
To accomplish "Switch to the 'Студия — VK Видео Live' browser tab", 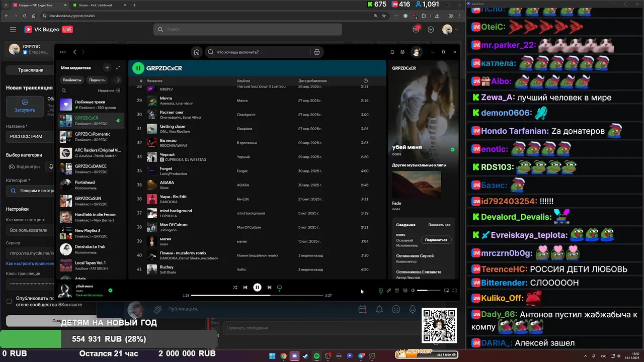I will (38, 5).
